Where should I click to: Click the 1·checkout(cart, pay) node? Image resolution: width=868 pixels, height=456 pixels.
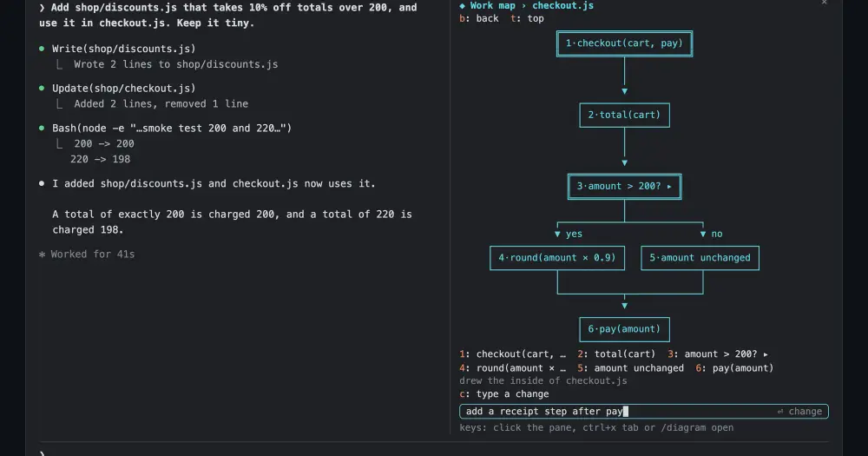click(x=624, y=43)
